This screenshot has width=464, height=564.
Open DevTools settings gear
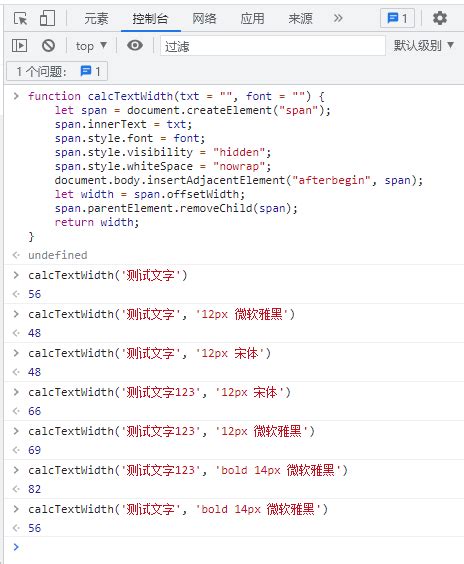click(440, 18)
